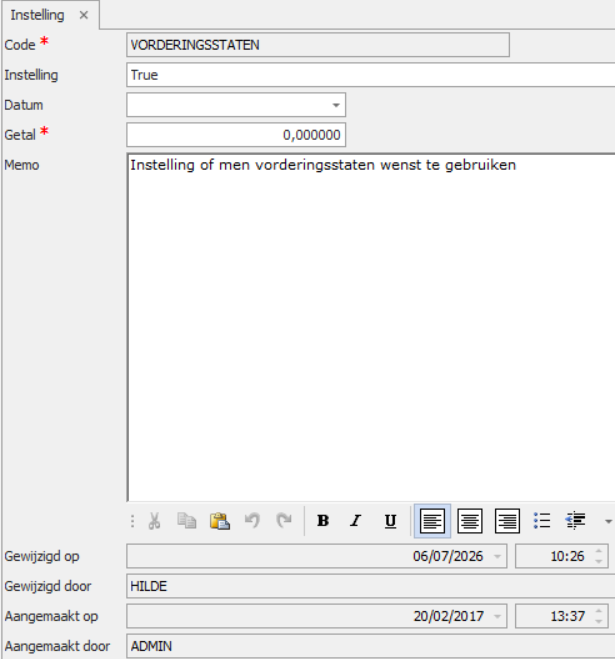Click the decrease indent icon
The height and width of the screenshot is (659, 615).
(575, 521)
